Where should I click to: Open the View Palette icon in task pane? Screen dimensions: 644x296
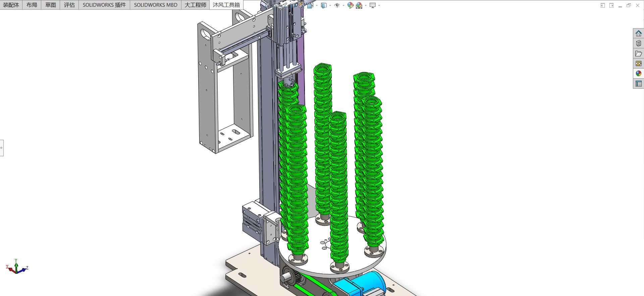point(638,64)
